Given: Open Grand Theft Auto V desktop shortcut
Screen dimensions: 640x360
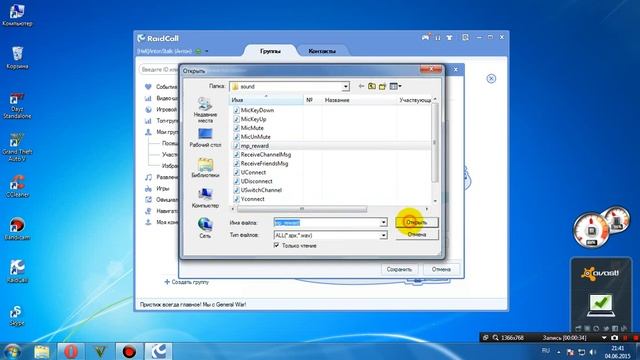Looking at the screenshot, I should point(17,148).
